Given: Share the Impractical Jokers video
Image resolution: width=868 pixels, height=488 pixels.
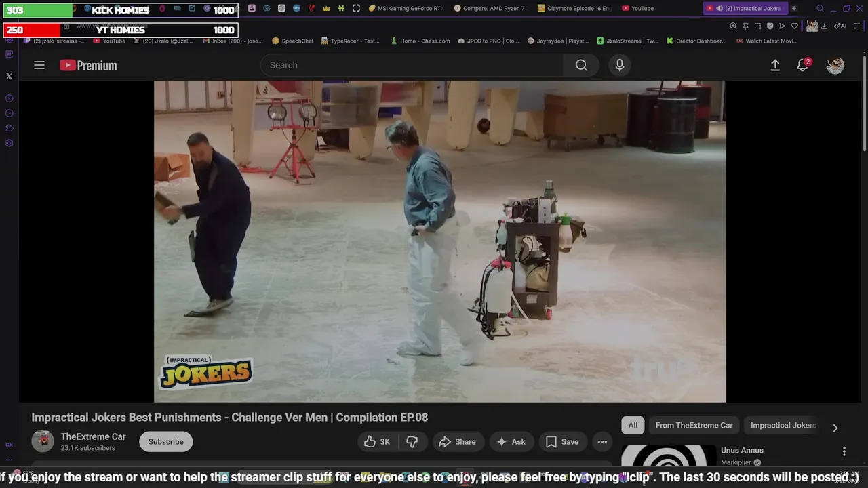Looking at the screenshot, I should (458, 442).
